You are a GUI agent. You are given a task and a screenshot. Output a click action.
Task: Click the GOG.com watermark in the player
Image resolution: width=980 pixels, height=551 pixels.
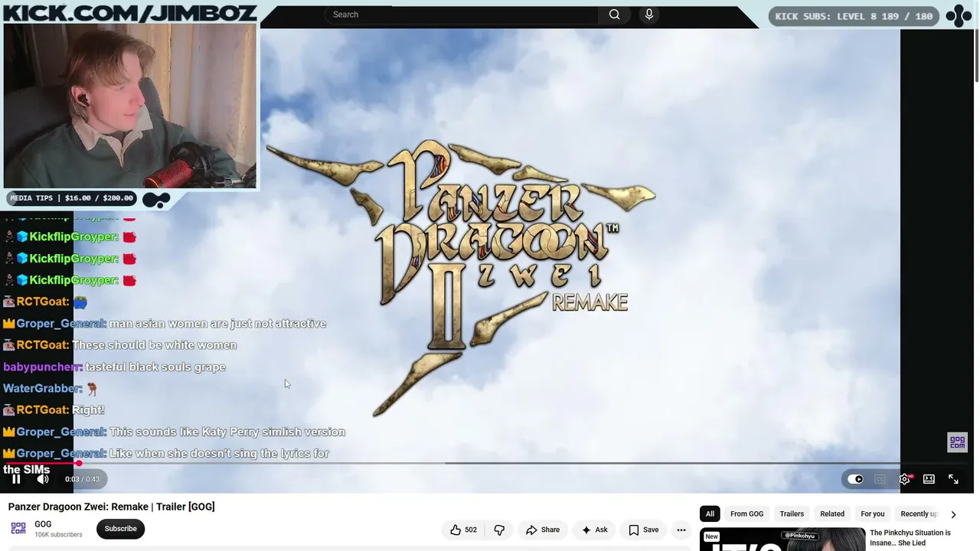(x=957, y=442)
